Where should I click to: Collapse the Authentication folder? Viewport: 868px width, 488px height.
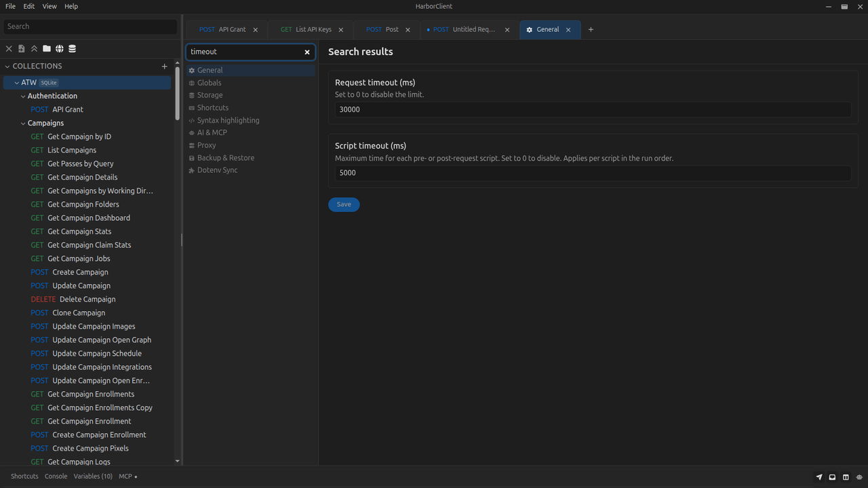click(23, 96)
